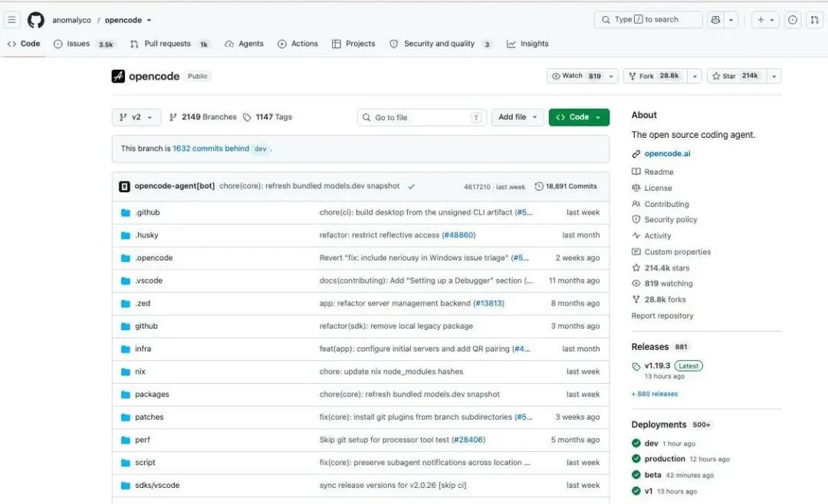Fork the repository

coord(655,76)
